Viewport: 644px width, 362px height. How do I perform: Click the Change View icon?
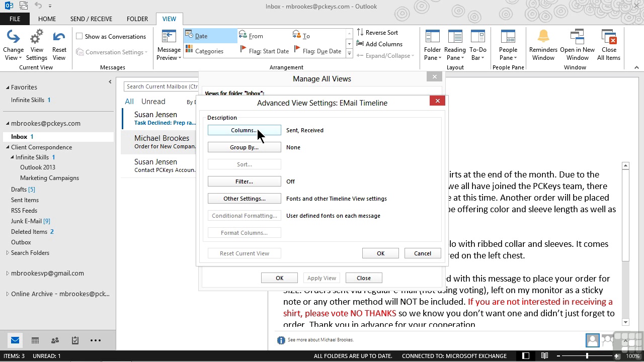(x=13, y=37)
